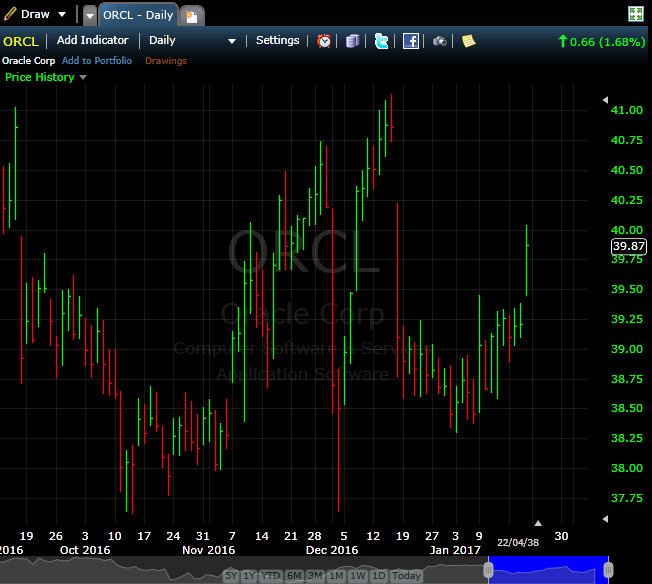Viewport: 652px width, 584px height.
Task: Click the Nov 2016 axis label
Action: [209, 550]
